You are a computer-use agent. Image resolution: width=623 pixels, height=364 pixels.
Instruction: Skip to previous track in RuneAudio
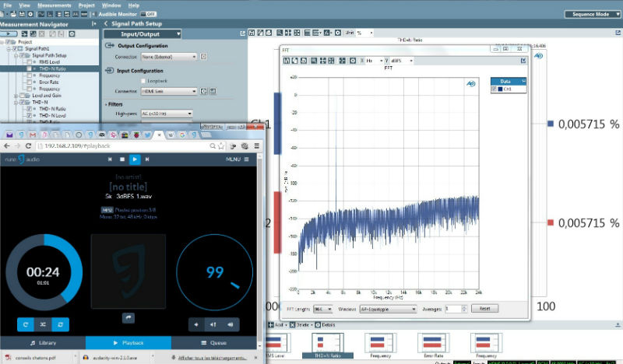click(x=110, y=159)
